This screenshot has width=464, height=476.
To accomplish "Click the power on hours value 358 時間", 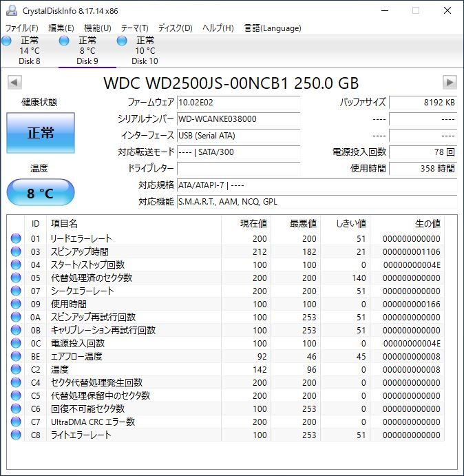I will pyautogui.click(x=423, y=169).
